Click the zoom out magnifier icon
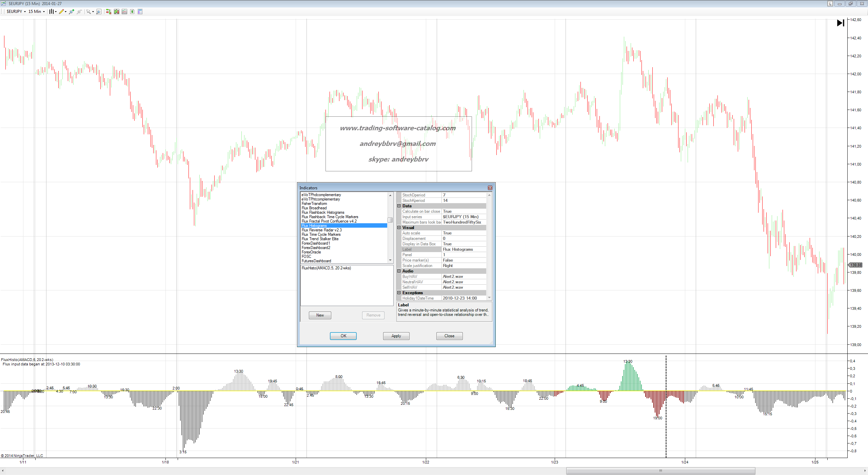 tap(79, 12)
